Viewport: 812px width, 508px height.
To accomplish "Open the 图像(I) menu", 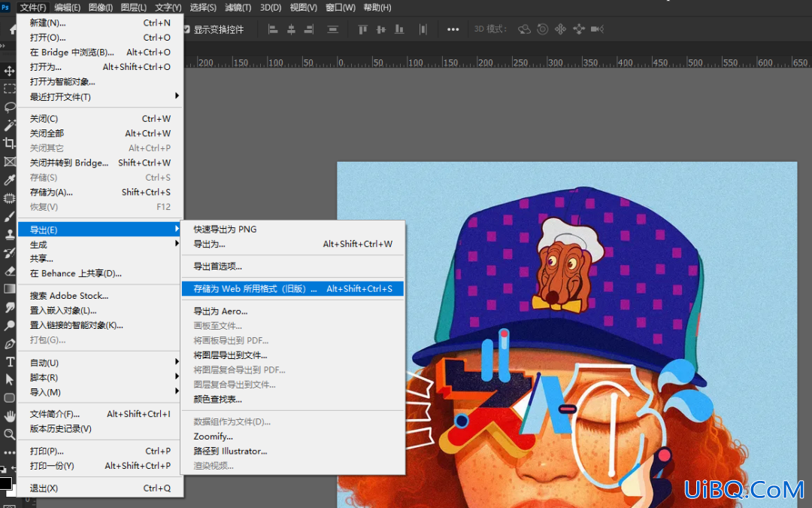I will tap(101, 8).
